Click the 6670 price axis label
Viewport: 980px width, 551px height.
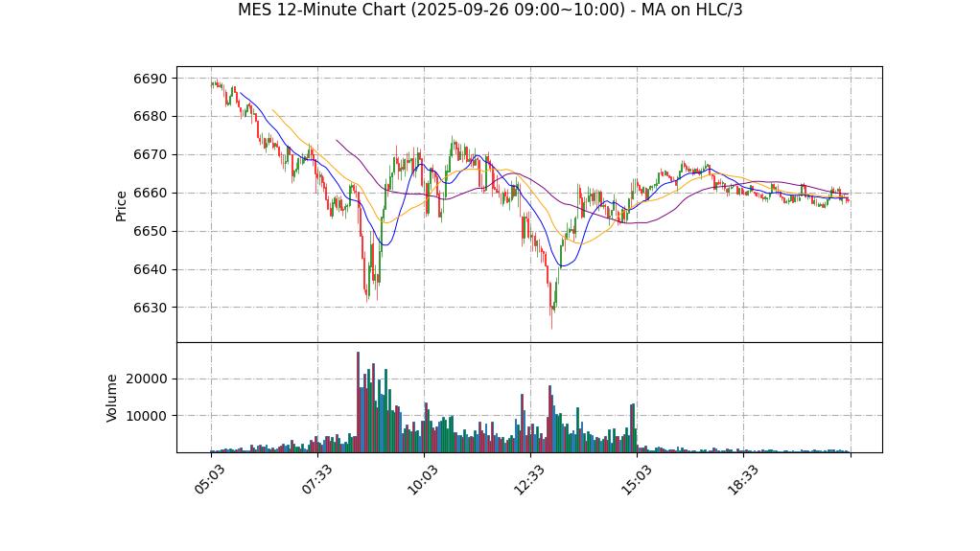(x=151, y=155)
